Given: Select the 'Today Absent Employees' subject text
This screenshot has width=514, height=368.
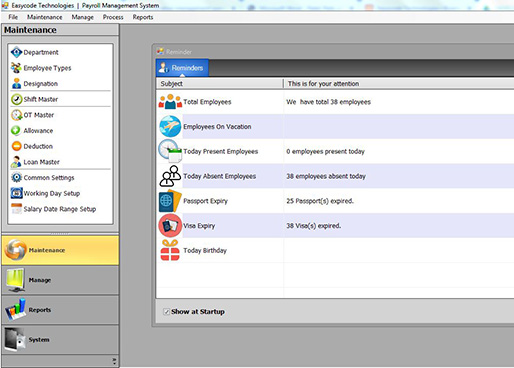Looking at the screenshot, I should click(x=220, y=176).
